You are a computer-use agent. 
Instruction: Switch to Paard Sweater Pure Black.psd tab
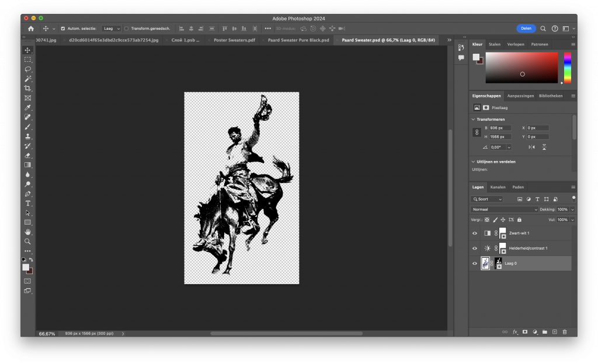point(298,40)
